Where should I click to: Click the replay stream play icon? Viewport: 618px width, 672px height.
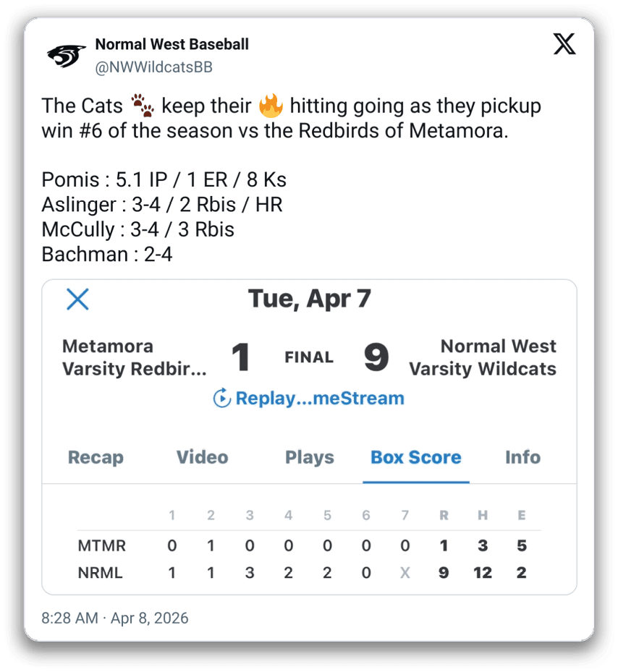222,398
